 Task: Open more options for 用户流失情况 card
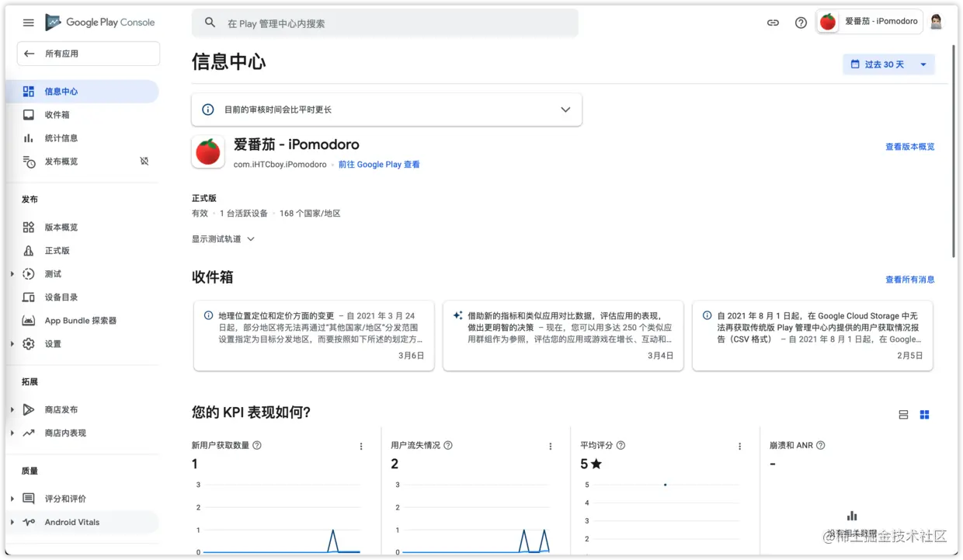[x=551, y=447]
